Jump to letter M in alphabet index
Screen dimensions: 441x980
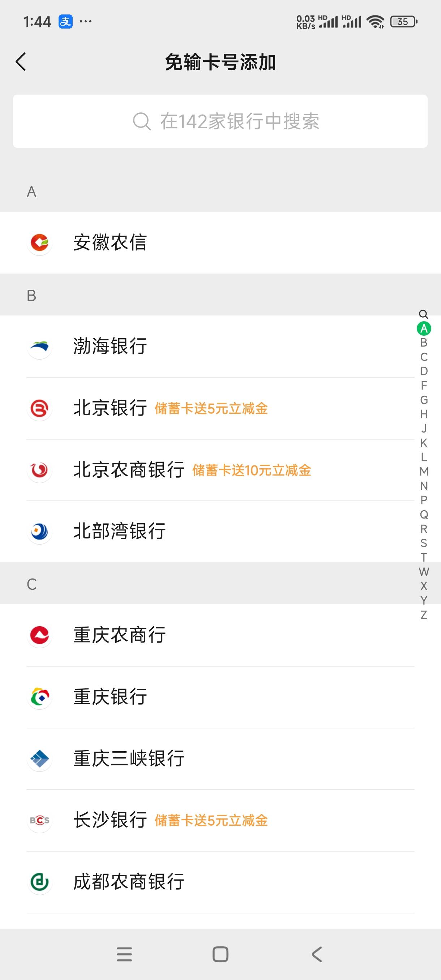(424, 472)
